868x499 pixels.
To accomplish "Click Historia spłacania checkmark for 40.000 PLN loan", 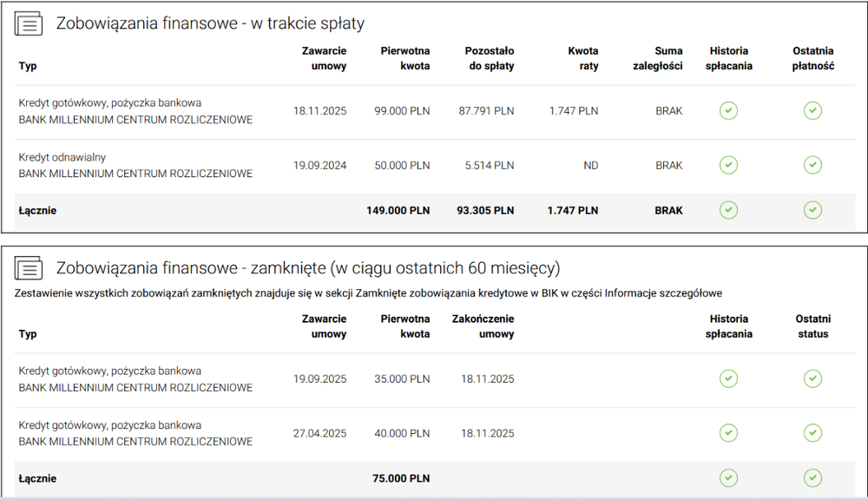I will pos(728,433).
